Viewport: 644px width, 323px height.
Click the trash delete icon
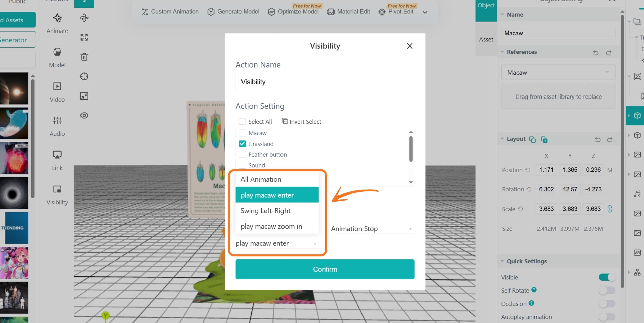point(84,57)
